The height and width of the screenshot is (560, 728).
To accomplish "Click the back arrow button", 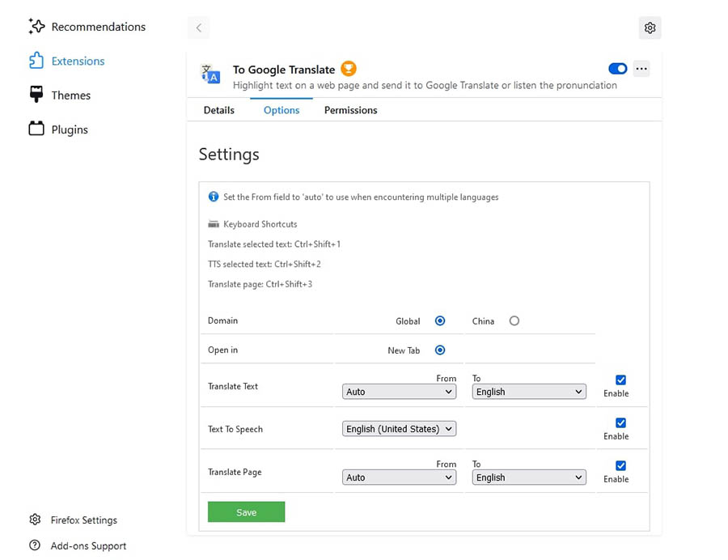I will tap(199, 28).
